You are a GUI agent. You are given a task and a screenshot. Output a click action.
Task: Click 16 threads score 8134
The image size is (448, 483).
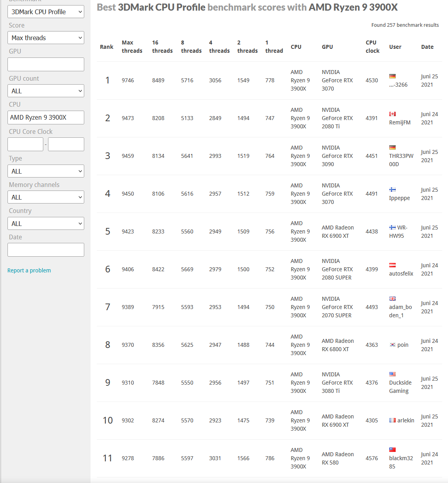158,156
